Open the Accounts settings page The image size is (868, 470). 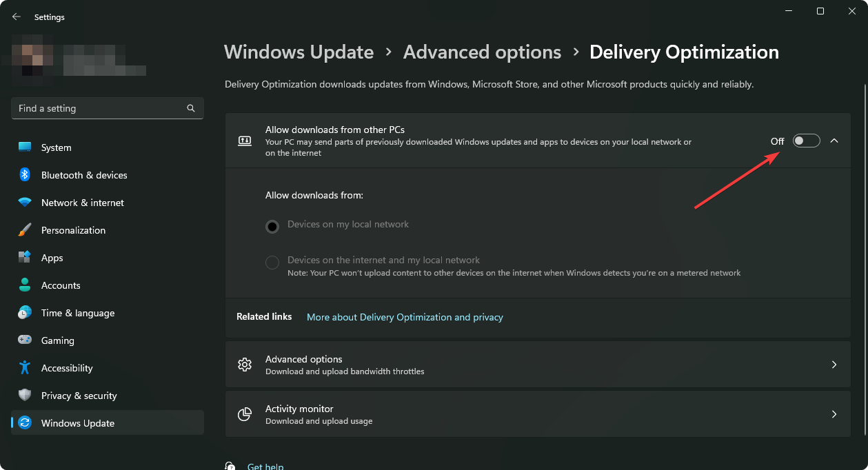click(x=108, y=285)
